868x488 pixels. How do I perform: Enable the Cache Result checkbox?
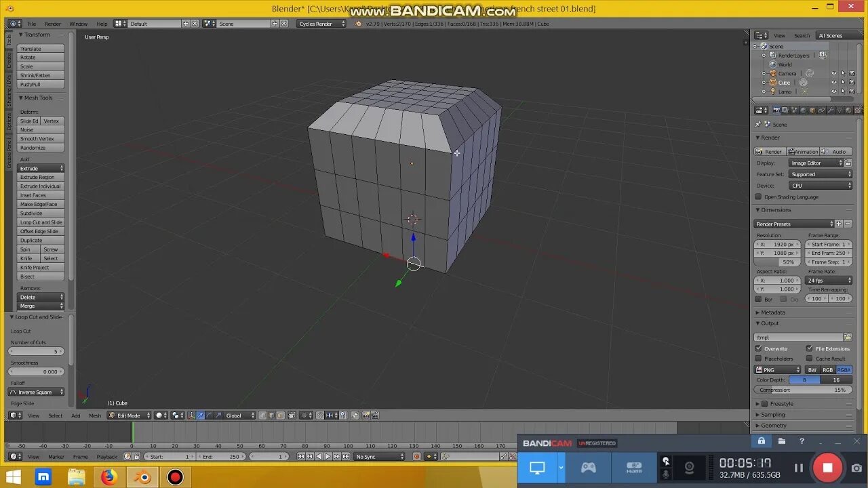pyautogui.click(x=810, y=359)
